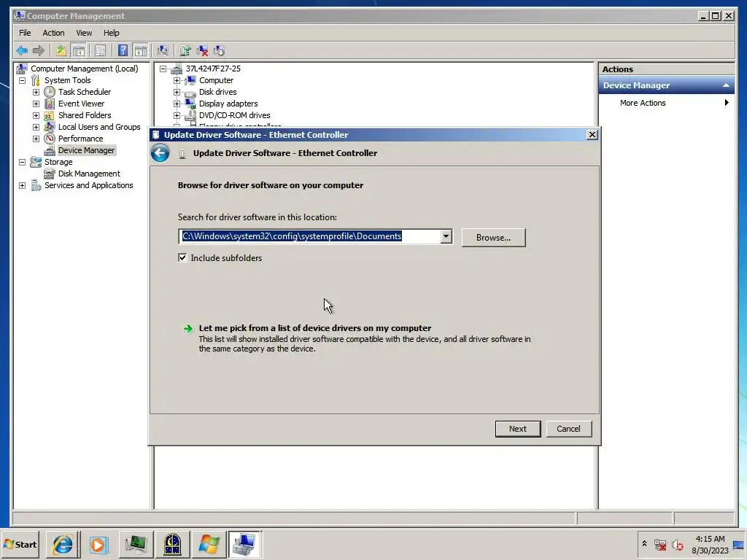The width and height of the screenshot is (747, 560).
Task: Select Device Manager in console tree
Action: pos(86,150)
